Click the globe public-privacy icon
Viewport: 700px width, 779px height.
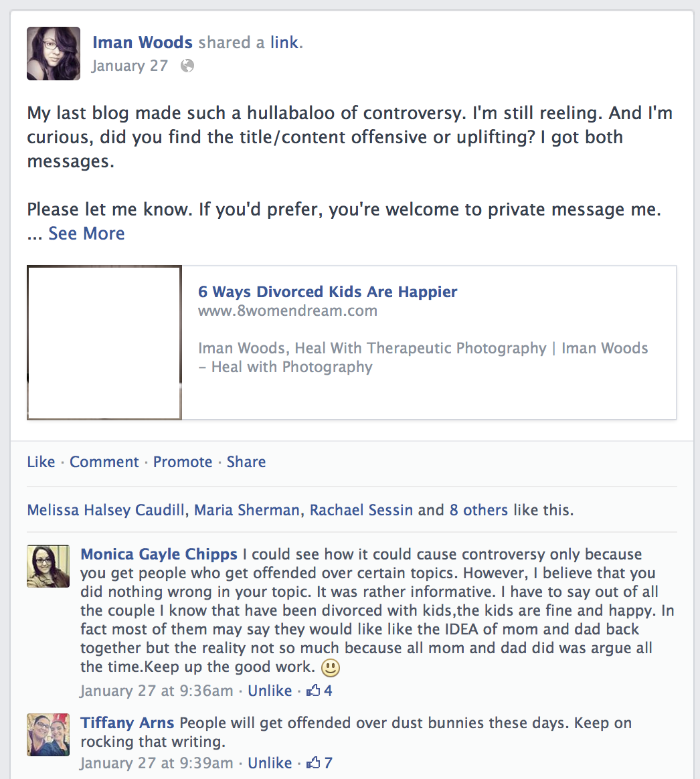coord(187,66)
